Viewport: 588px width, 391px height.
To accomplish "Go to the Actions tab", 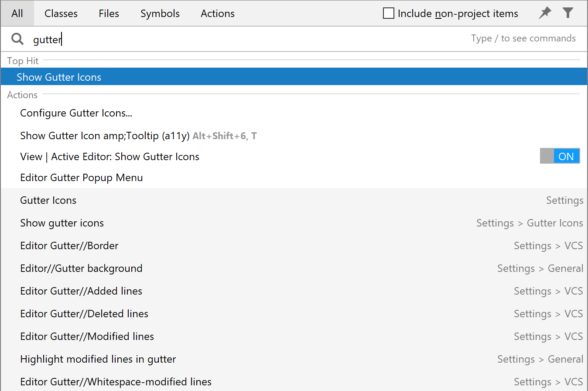I will pos(218,14).
